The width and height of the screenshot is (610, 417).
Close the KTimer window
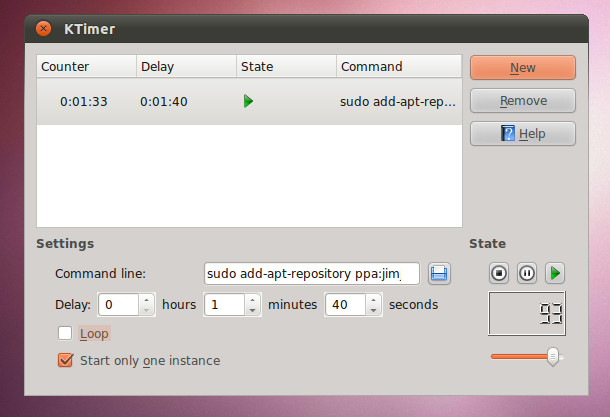click(43, 28)
